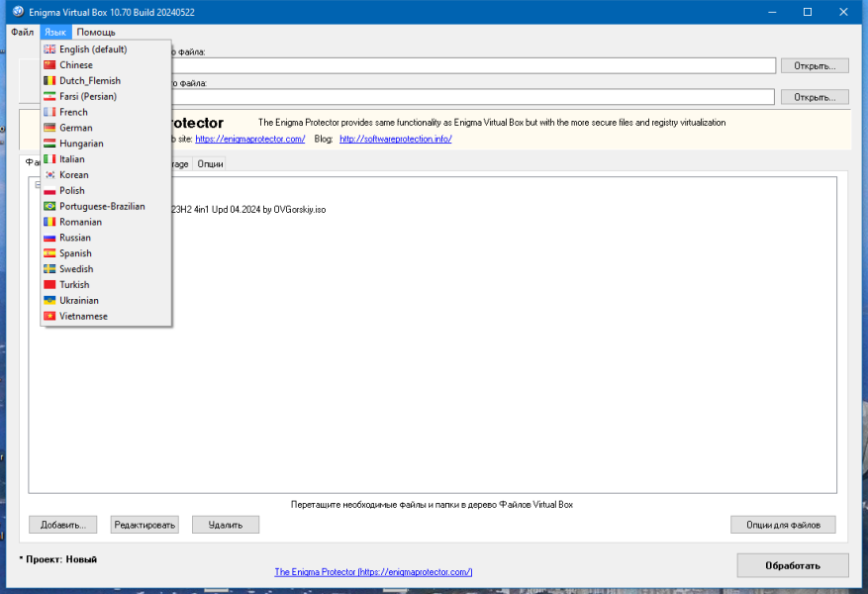Click the input file name field
Viewport: 868px width, 594px height.
point(473,66)
